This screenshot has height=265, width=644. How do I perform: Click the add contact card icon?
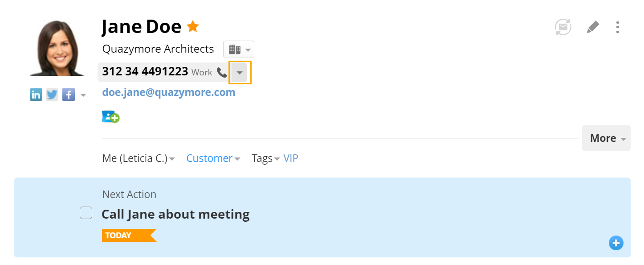click(x=110, y=117)
